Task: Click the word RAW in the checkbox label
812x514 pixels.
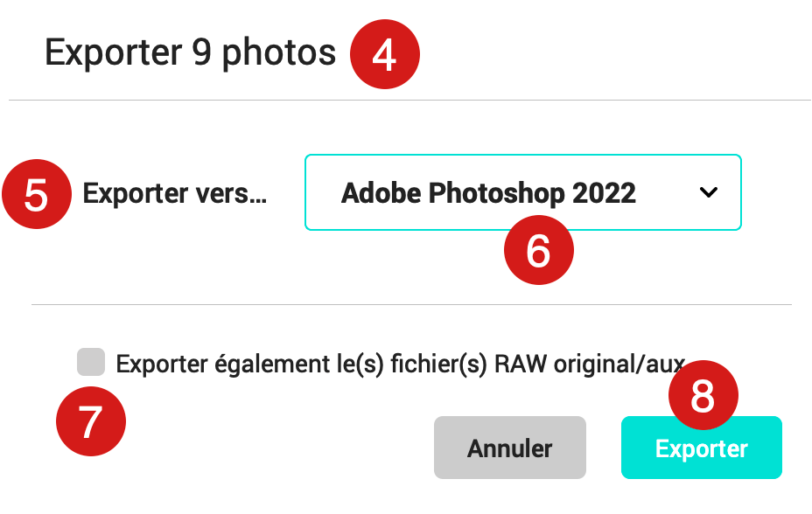Action: [x=521, y=364]
